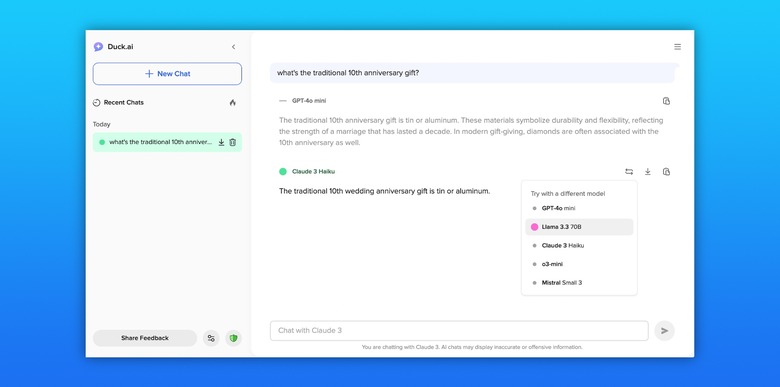
Task: Click the disclaimer text below input
Action: [x=472, y=347]
